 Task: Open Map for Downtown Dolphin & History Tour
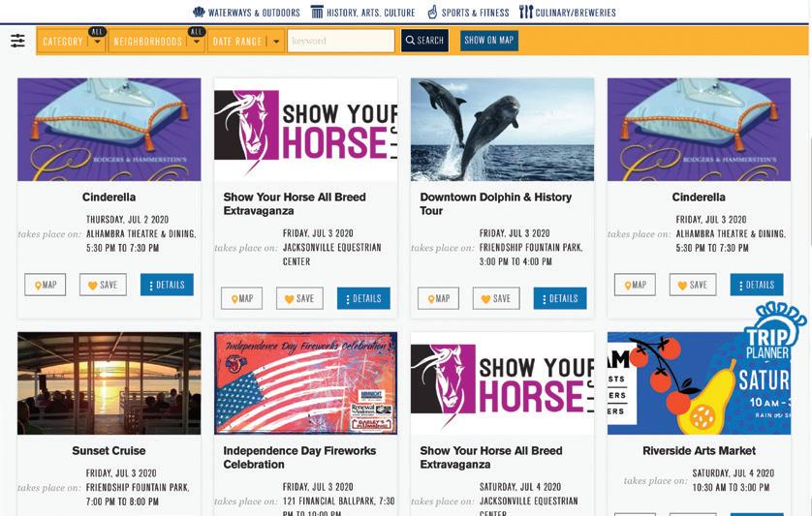pyautogui.click(x=438, y=298)
